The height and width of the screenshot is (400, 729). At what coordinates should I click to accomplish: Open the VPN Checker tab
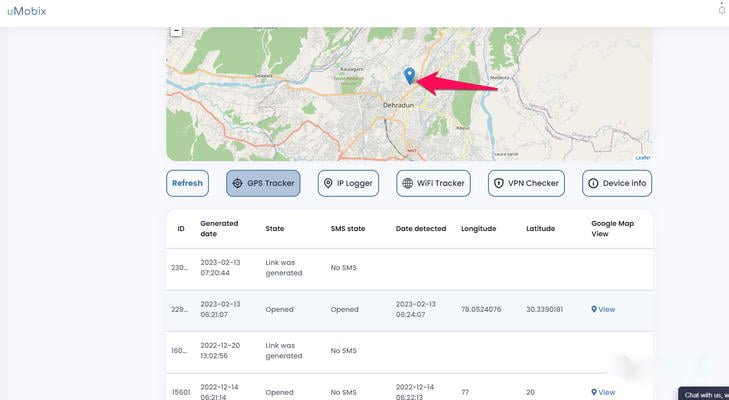click(x=526, y=183)
